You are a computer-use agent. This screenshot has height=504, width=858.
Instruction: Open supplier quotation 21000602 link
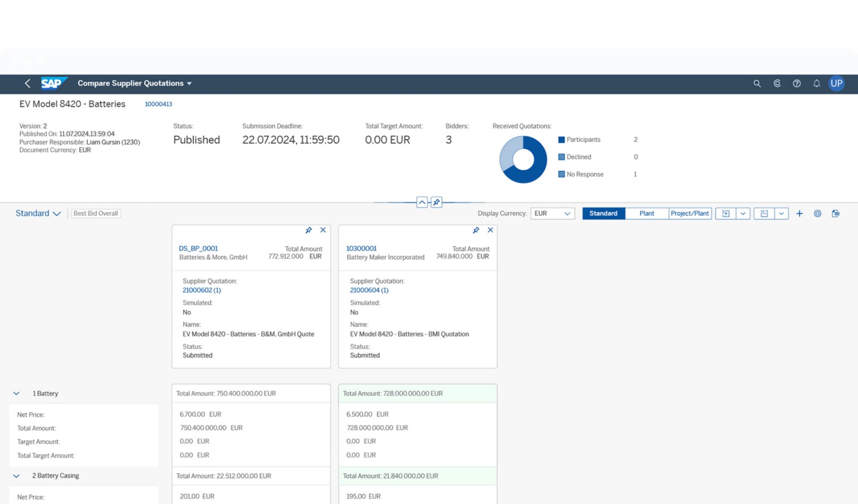201,290
